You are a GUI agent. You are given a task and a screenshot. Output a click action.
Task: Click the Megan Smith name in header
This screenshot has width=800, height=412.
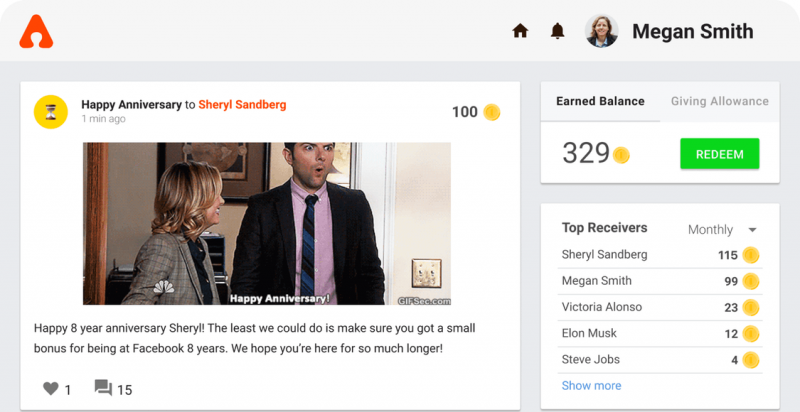(x=693, y=32)
